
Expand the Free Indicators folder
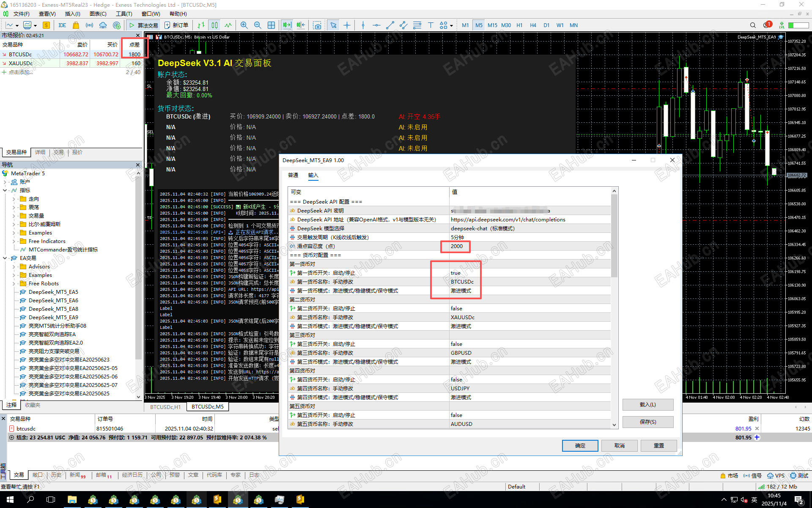[14, 241]
